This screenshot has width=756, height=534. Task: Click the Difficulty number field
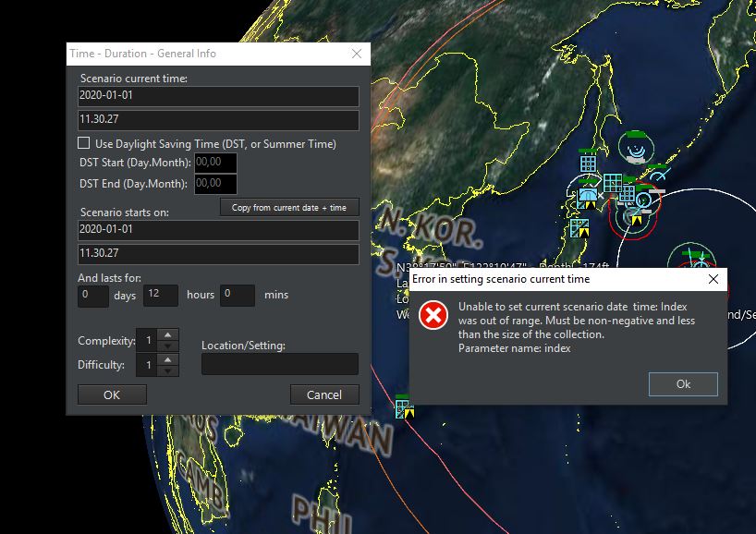147,365
